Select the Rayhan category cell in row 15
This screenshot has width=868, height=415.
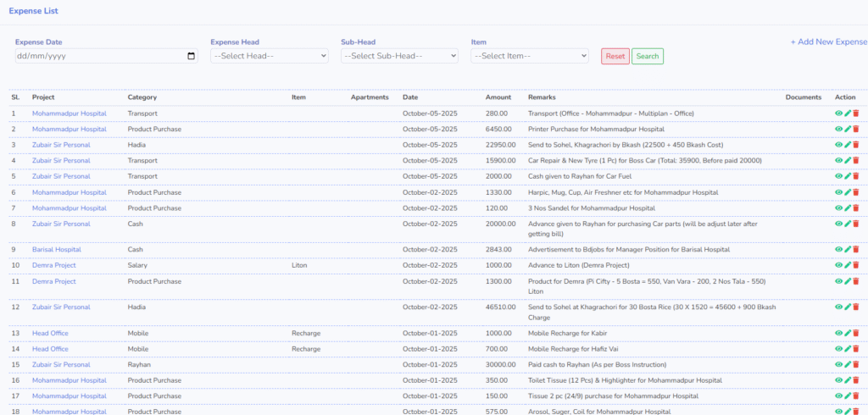(x=139, y=365)
